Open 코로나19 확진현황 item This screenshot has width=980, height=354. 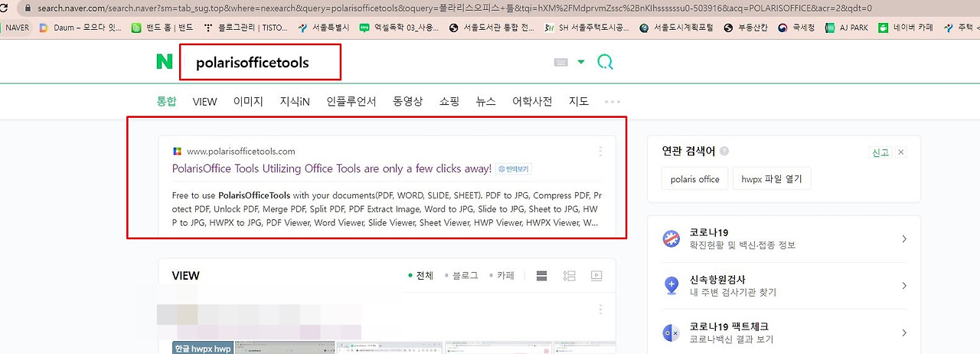pyautogui.click(x=784, y=238)
